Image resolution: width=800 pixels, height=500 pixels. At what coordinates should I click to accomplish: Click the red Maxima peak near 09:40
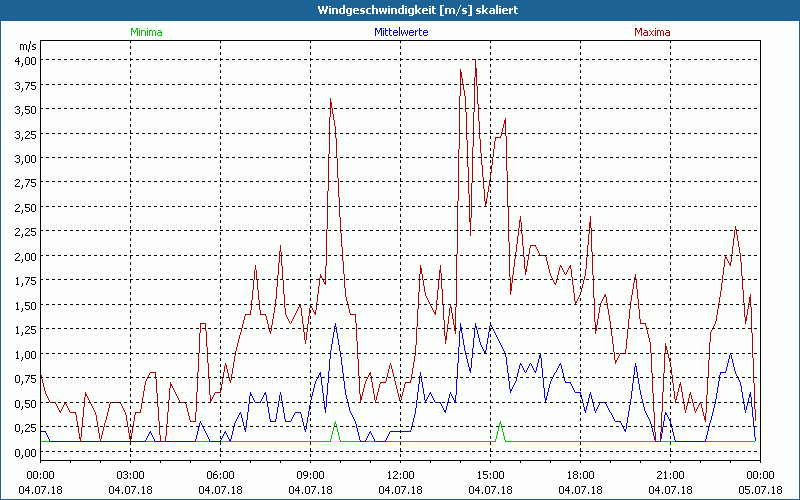(x=330, y=99)
